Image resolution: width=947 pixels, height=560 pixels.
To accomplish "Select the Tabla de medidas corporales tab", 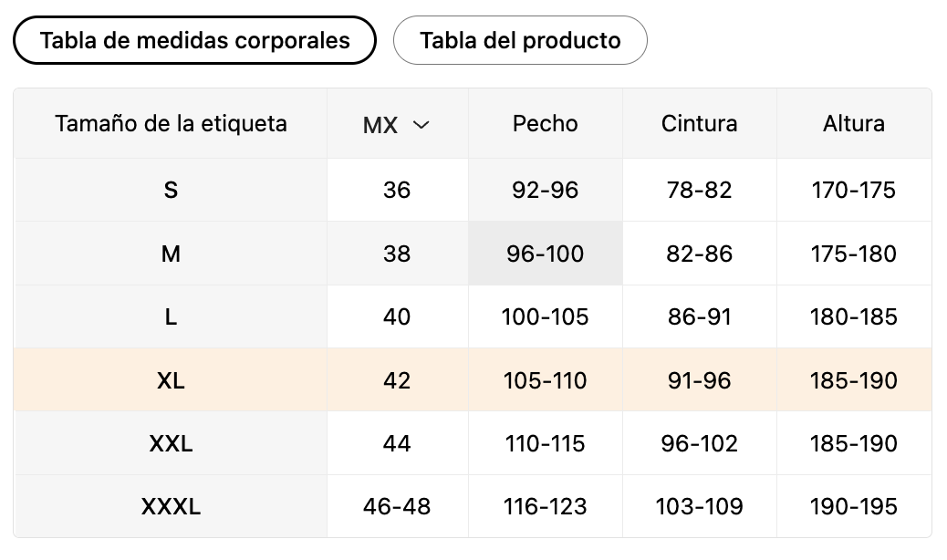I will point(194,40).
